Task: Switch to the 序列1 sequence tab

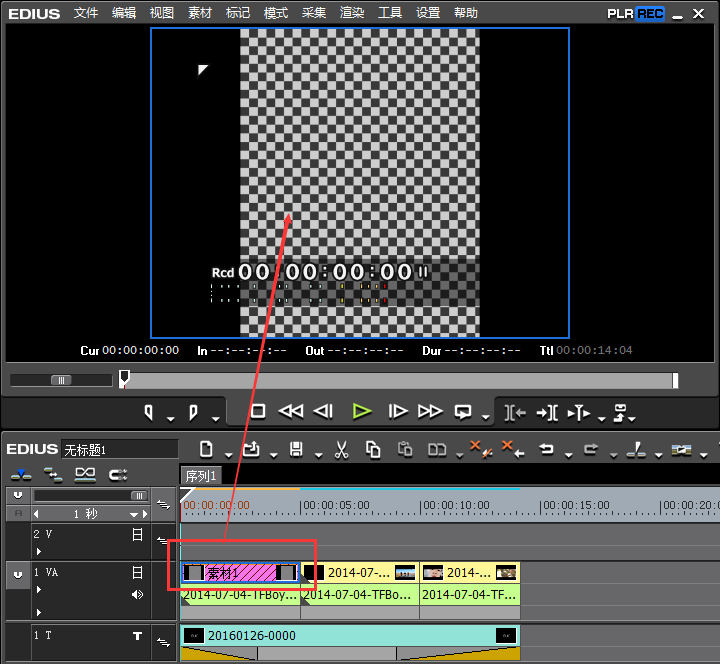Action: 200,475
